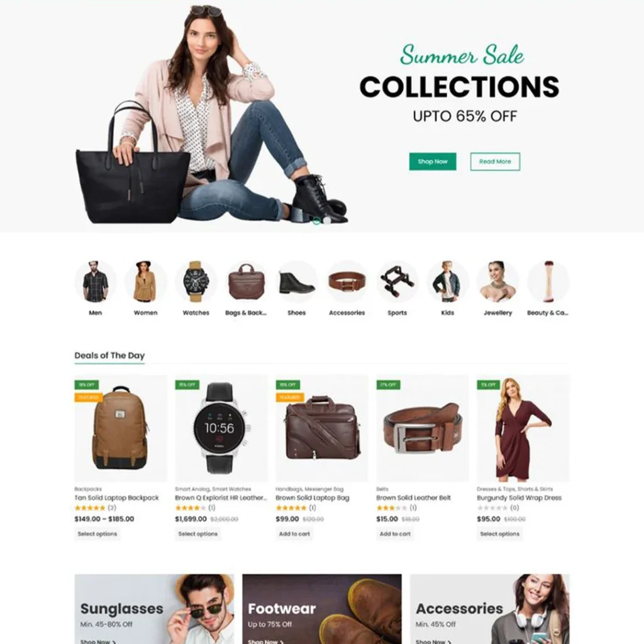Screen dimensions: 644x644
Task: Open the Men category icon
Action: (96, 282)
